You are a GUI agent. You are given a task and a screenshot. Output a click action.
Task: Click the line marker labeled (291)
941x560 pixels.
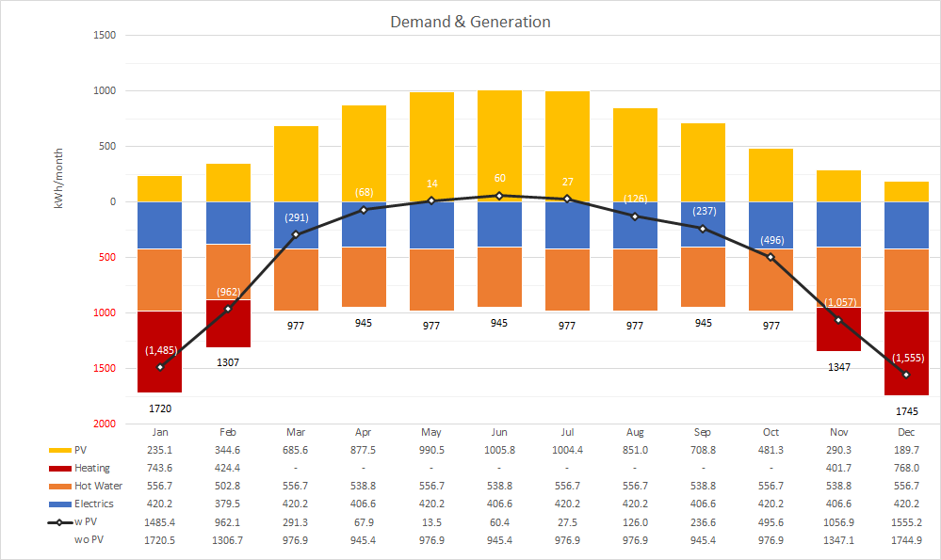(x=296, y=234)
